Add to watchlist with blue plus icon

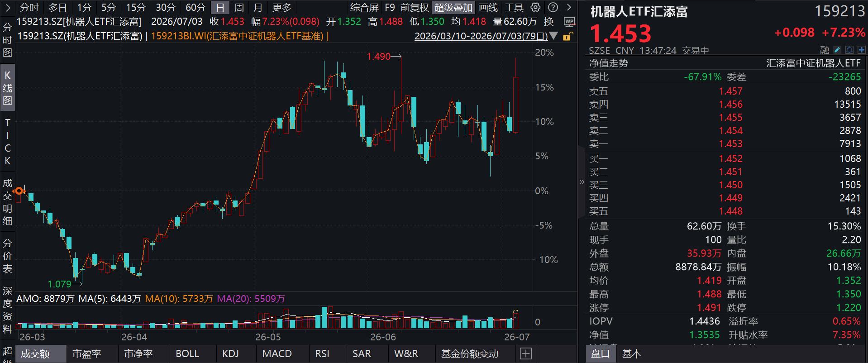(x=861, y=50)
